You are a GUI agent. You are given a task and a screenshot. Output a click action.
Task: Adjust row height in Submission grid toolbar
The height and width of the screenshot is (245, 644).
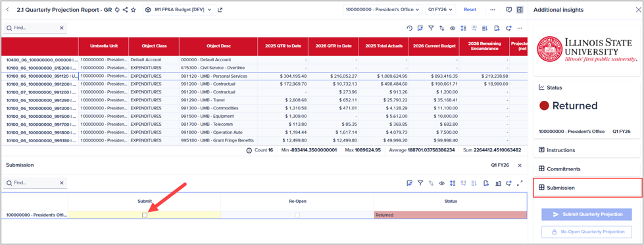click(453, 183)
